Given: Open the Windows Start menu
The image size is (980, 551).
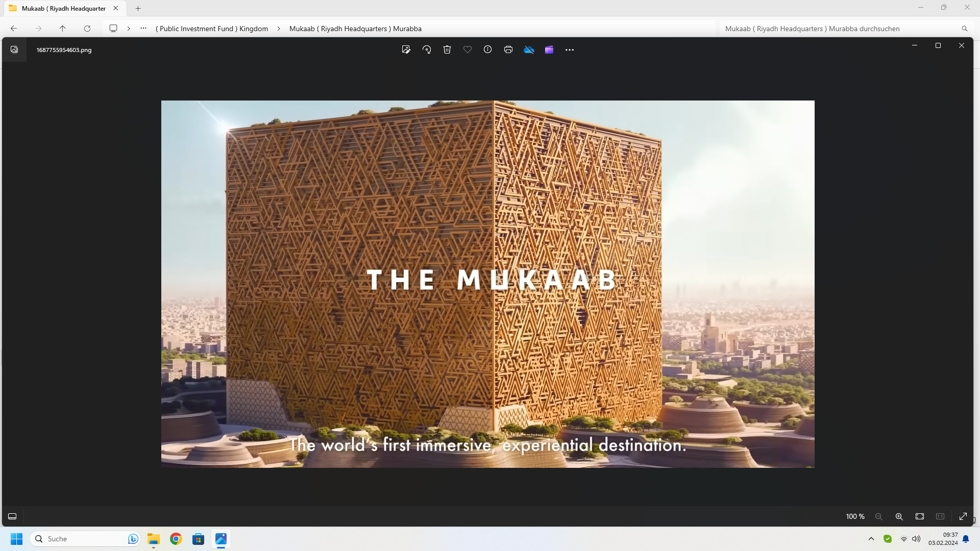Looking at the screenshot, I should [x=17, y=539].
